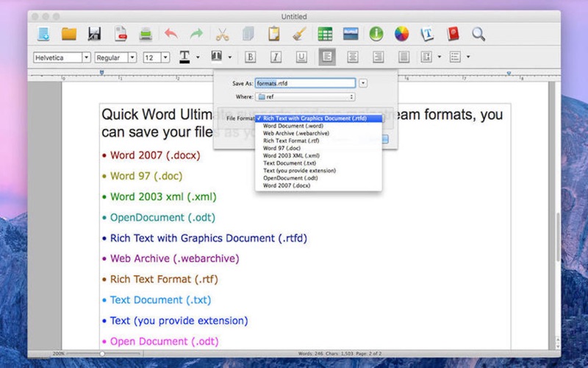The height and width of the screenshot is (368, 588).
Task: Select the paintbrush format icon
Action: pyautogui.click(x=299, y=34)
